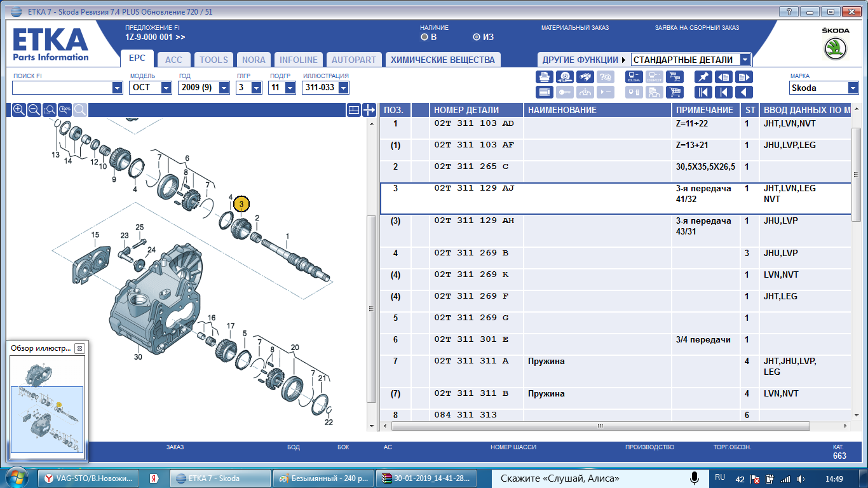The height and width of the screenshot is (488, 868).
Task: Click the Примечание column header
Action: pyautogui.click(x=707, y=110)
